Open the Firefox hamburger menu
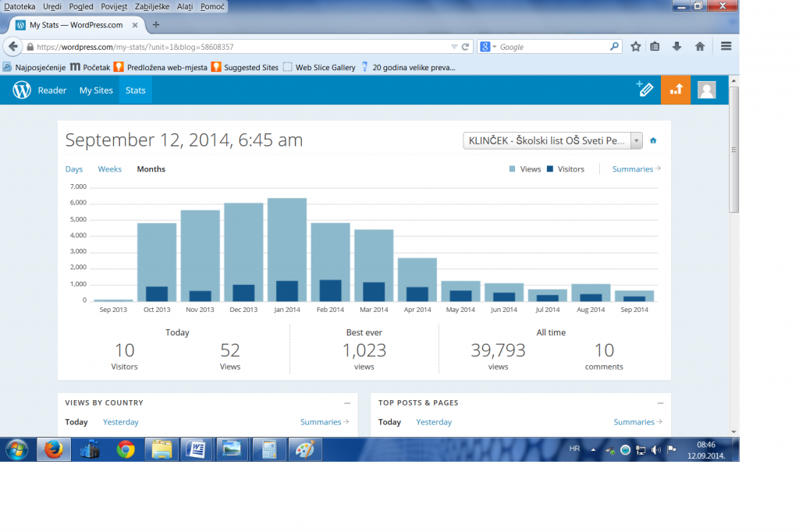This screenshot has width=799, height=532. (x=726, y=47)
